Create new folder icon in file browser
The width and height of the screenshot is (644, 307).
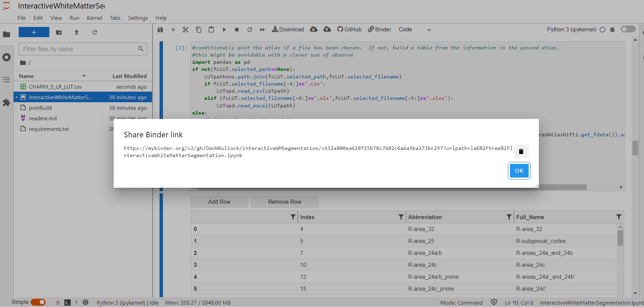59,32
